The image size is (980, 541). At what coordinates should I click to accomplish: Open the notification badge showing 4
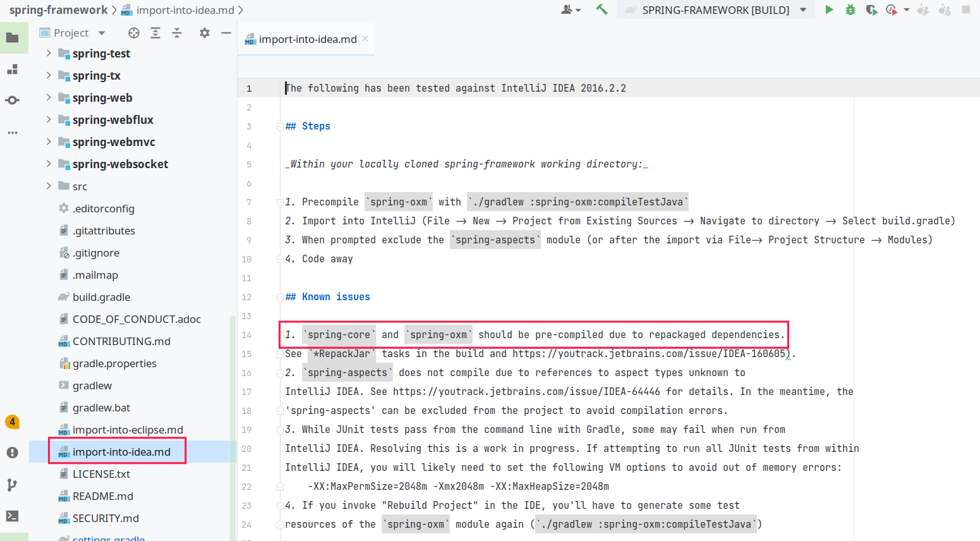click(x=12, y=422)
